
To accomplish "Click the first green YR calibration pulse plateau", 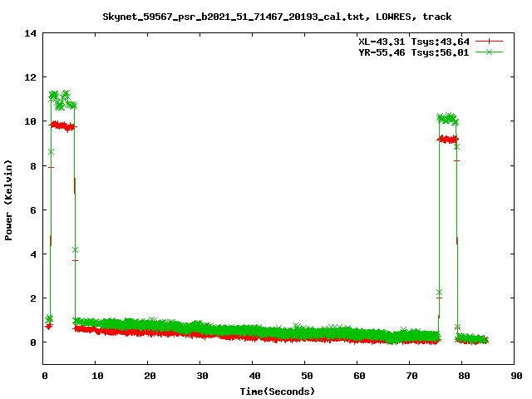I will click(63, 100).
